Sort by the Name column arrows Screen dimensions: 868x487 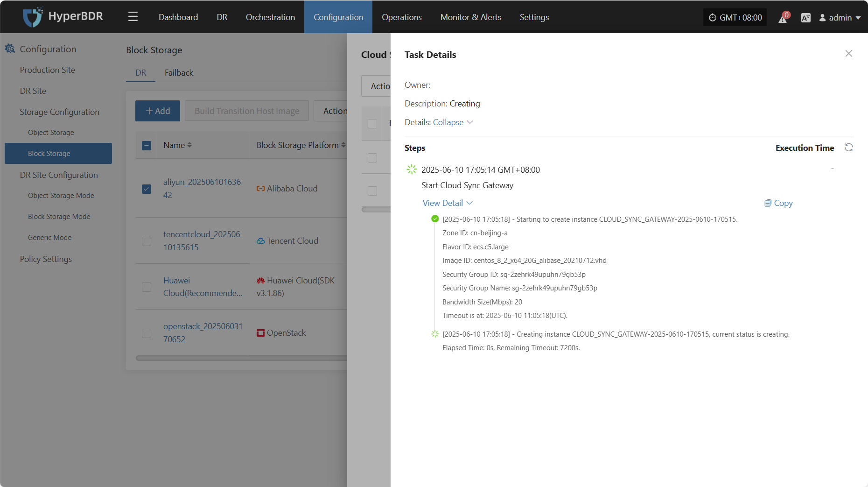pos(189,145)
